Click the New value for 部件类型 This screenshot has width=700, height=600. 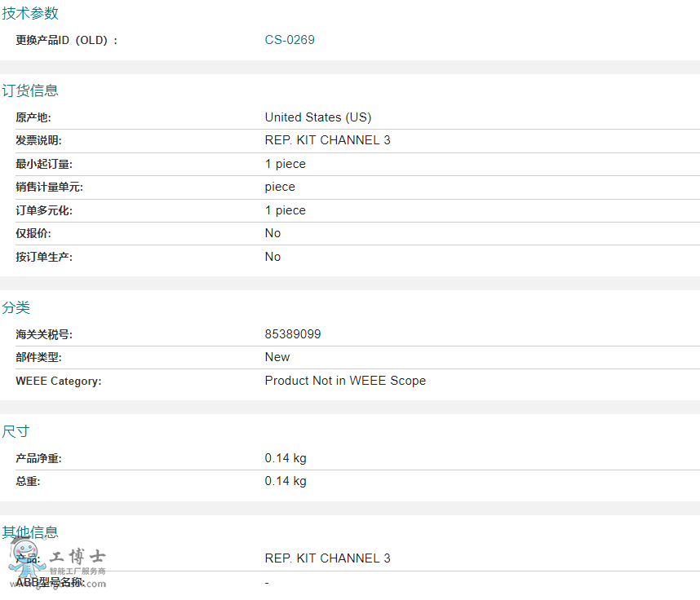(x=277, y=357)
